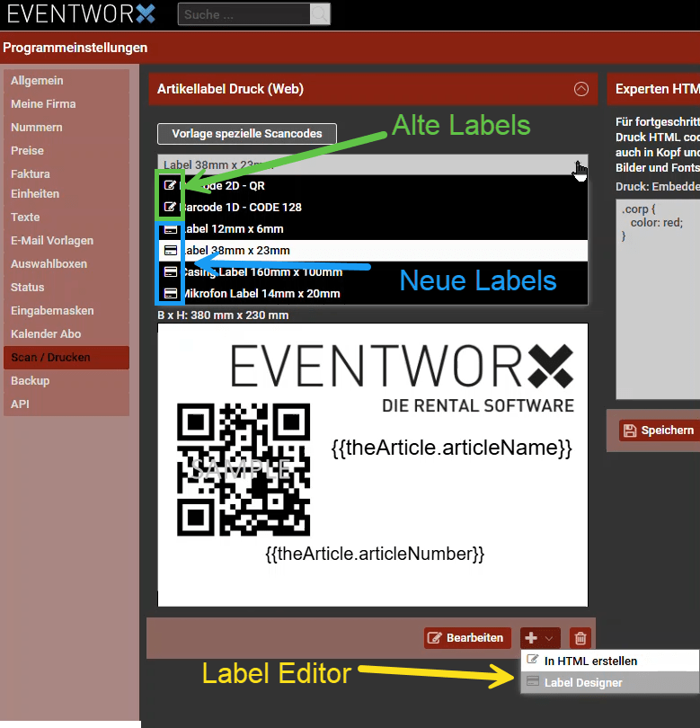Click label icon beside Mikrofon Label 14mm x 20mm
Screen dimensions: 700x728
click(170, 294)
